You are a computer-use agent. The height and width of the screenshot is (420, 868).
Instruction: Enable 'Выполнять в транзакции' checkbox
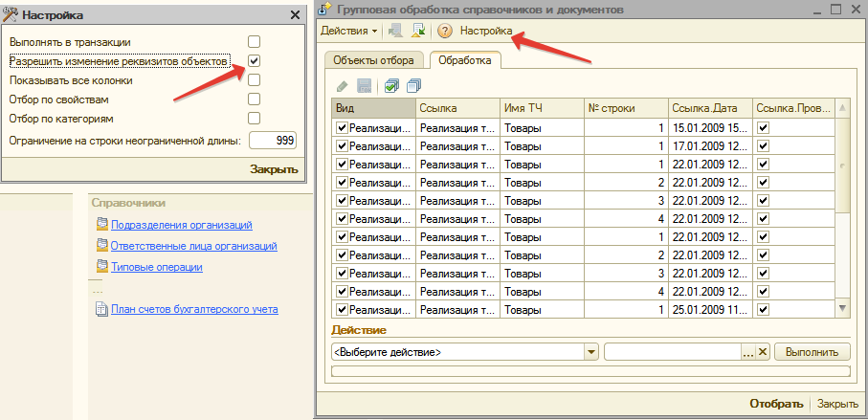[x=254, y=42]
